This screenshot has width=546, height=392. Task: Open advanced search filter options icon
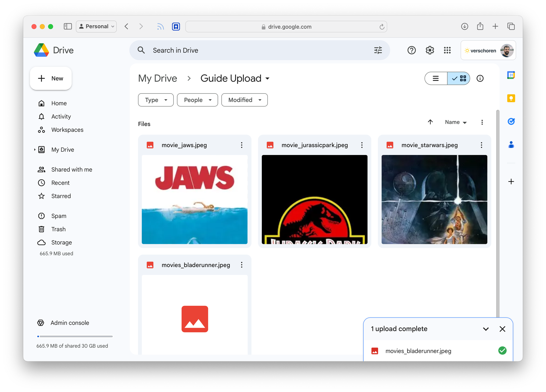(378, 50)
